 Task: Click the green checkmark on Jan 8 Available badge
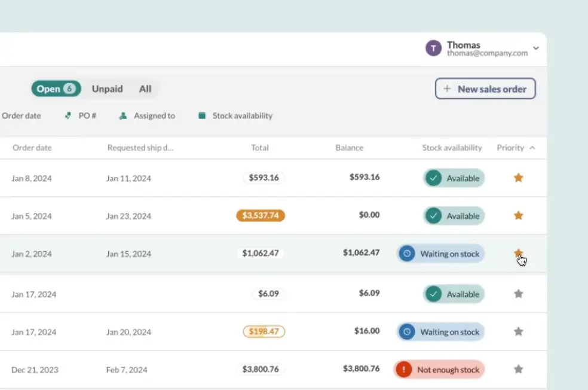click(x=433, y=178)
